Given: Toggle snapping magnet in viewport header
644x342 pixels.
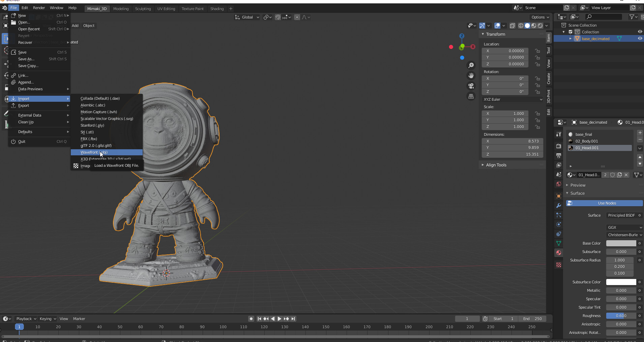Looking at the screenshot, I should pos(278,17).
